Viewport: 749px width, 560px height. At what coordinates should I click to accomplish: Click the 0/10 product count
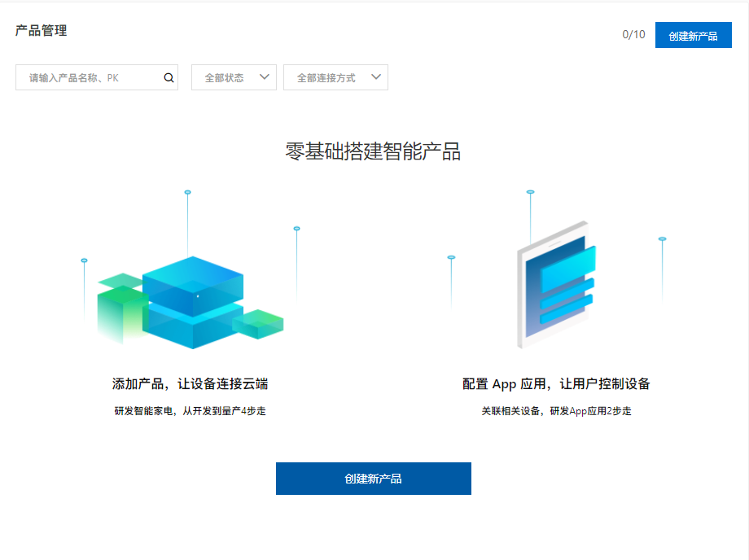(633, 34)
